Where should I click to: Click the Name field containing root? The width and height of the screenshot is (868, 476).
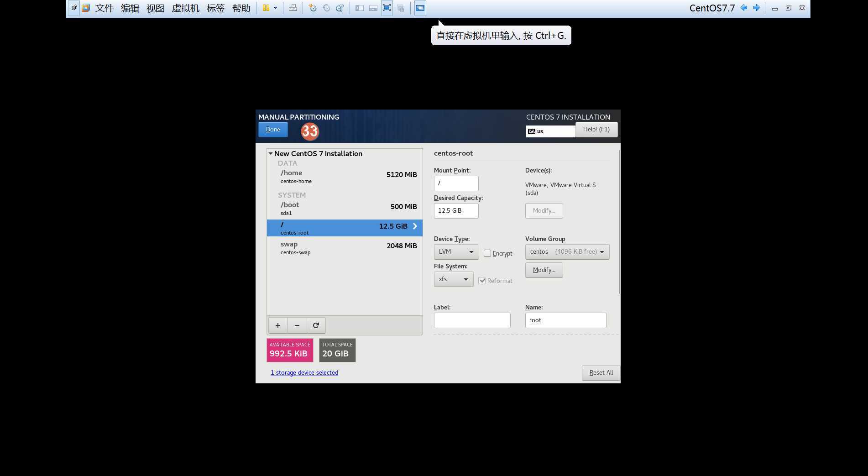pyautogui.click(x=566, y=320)
